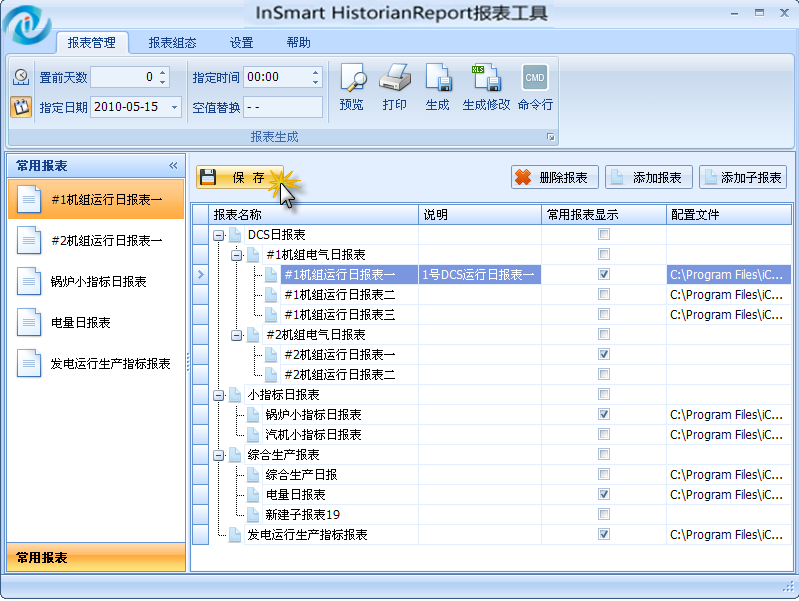799x601 pixels.
Task: Open the 指定日期 date dropdown
Action: pyautogui.click(x=174, y=107)
